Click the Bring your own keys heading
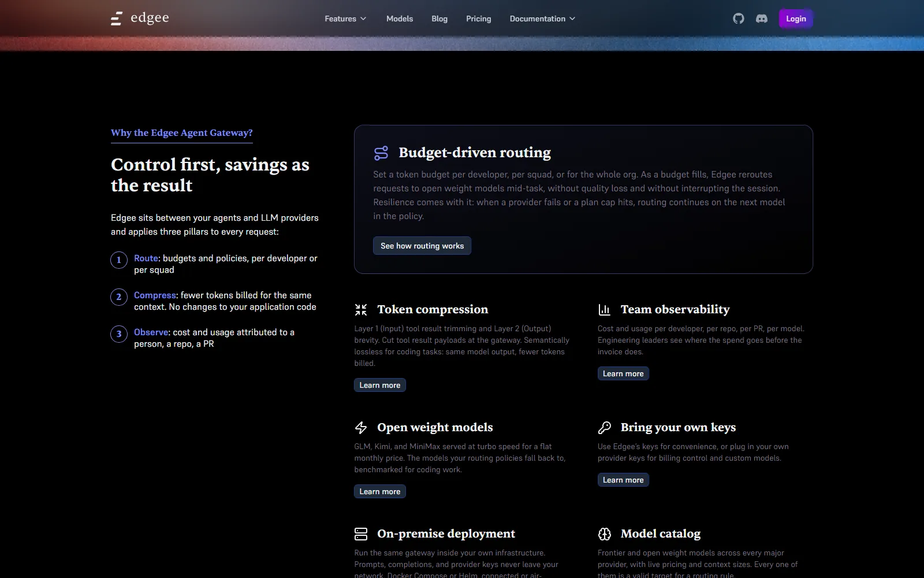This screenshot has width=924, height=578. coord(678,428)
